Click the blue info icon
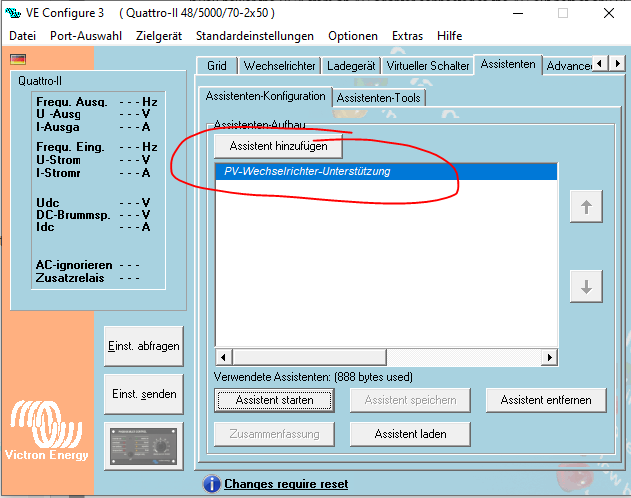Viewport: 631px width, 498px height. coord(211,484)
